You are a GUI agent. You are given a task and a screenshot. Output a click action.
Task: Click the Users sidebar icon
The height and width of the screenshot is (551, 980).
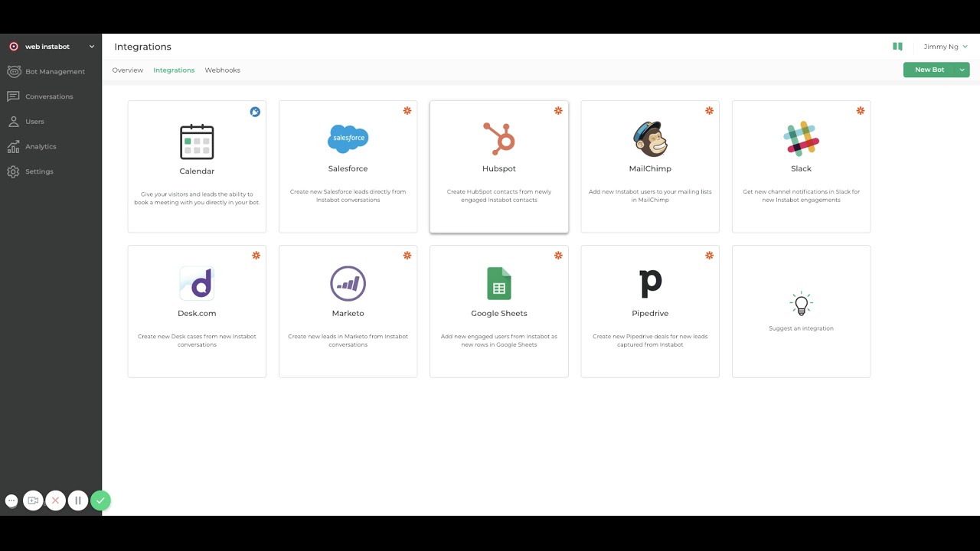[x=13, y=122]
